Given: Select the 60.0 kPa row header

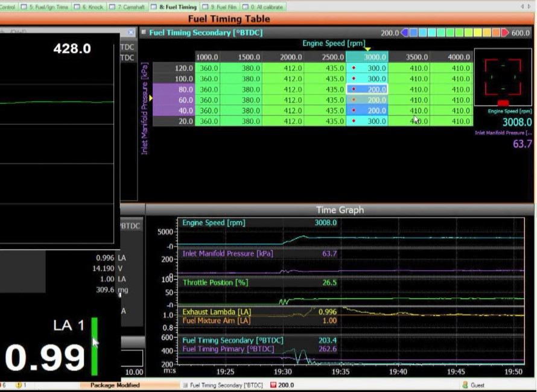Looking at the screenshot, I should [x=174, y=100].
